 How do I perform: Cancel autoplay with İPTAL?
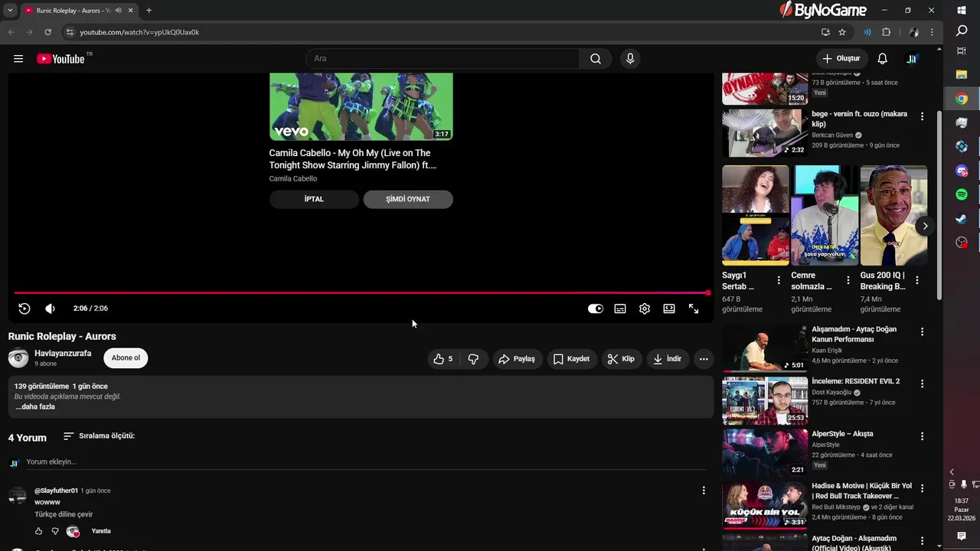pos(314,199)
